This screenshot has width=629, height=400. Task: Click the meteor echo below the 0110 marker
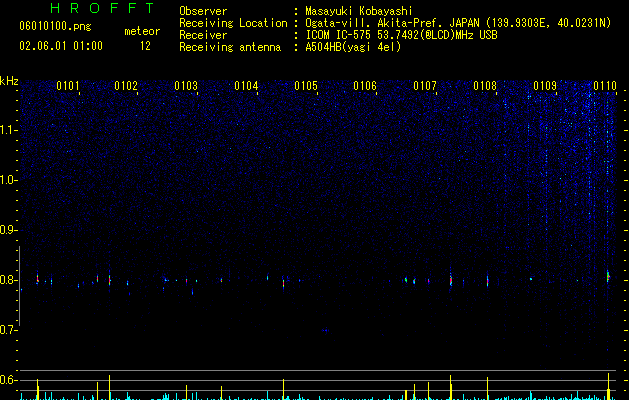(x=608, y=276)
